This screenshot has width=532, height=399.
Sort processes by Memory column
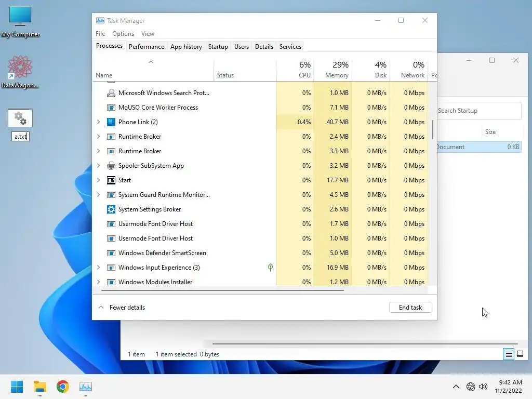333,70
